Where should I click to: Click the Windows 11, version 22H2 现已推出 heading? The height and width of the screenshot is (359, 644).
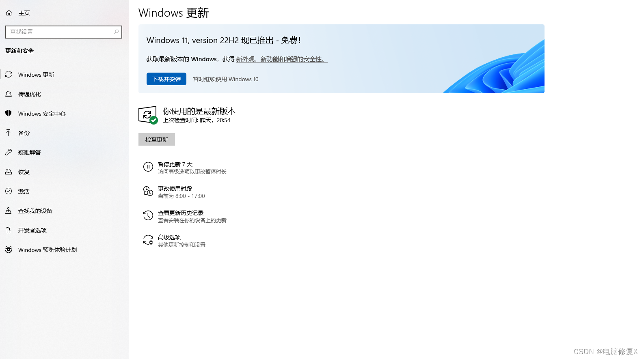224,40
